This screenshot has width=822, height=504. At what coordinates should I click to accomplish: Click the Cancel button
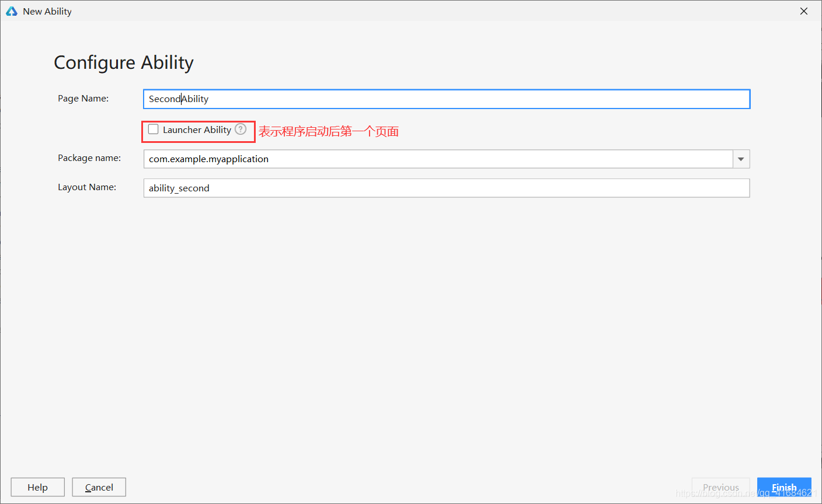click(99, 487)
